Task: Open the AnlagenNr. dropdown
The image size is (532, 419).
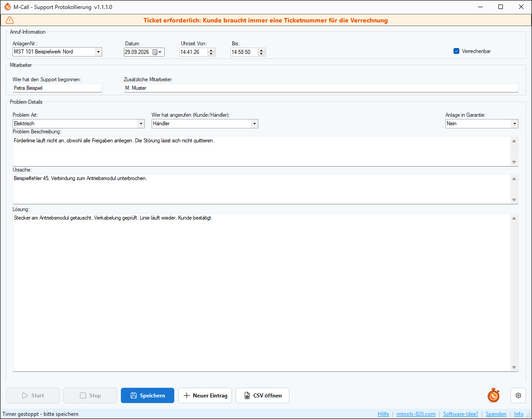Action: (x=98, y=52)
